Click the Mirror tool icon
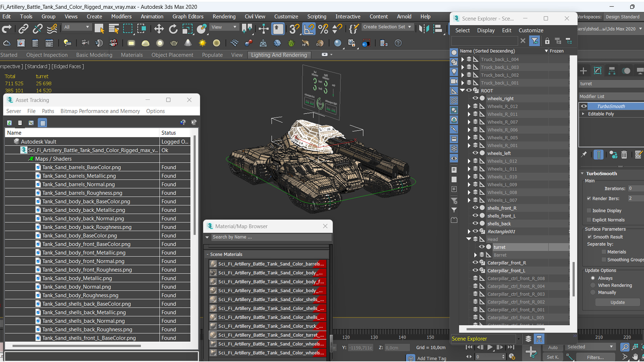 pyautogui.click(x=424, y=29)
